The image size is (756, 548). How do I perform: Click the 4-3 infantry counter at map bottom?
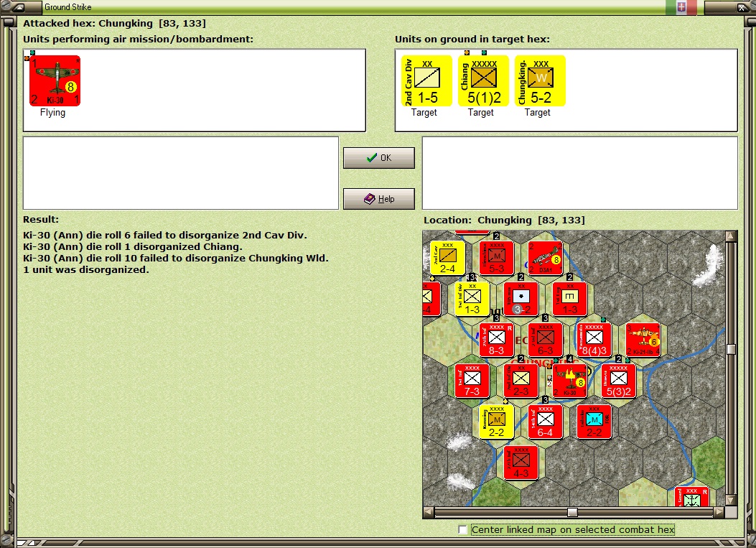tap(521, 463)
